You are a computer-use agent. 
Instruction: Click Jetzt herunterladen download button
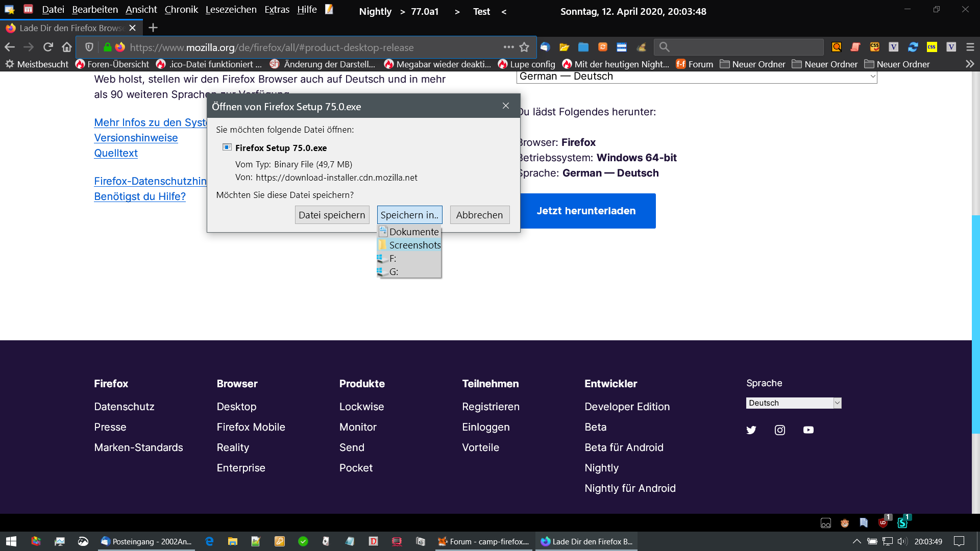click(586, 211)
